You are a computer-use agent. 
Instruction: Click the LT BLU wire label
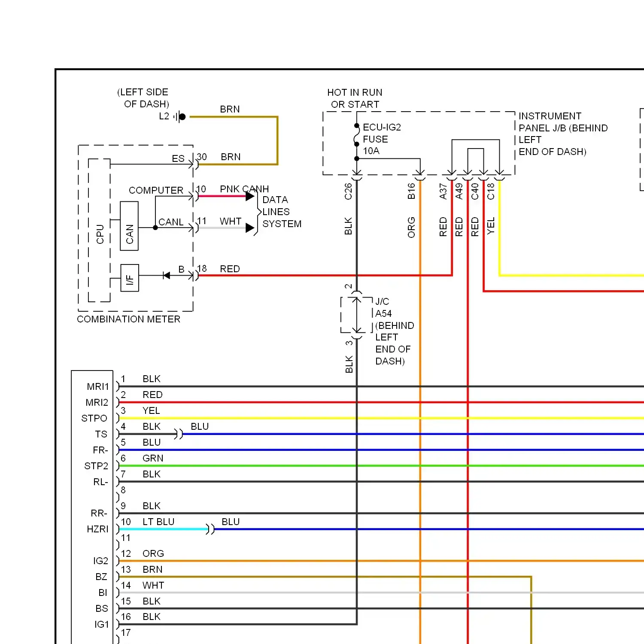(x=158, y=522)
